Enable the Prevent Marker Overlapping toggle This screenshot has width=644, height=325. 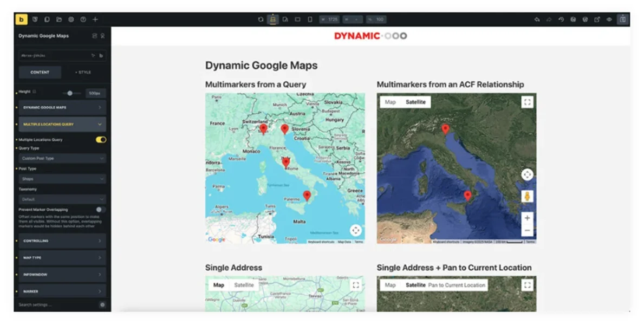101,210
